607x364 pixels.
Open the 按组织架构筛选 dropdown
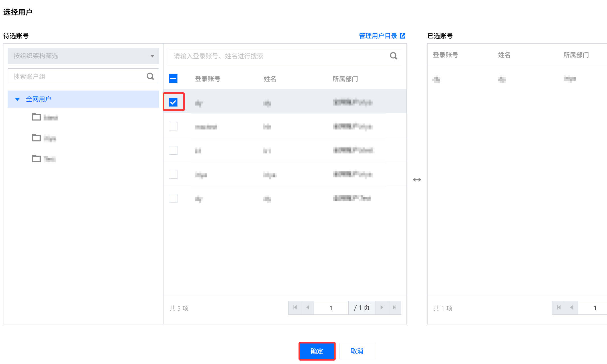coord(83,56)
